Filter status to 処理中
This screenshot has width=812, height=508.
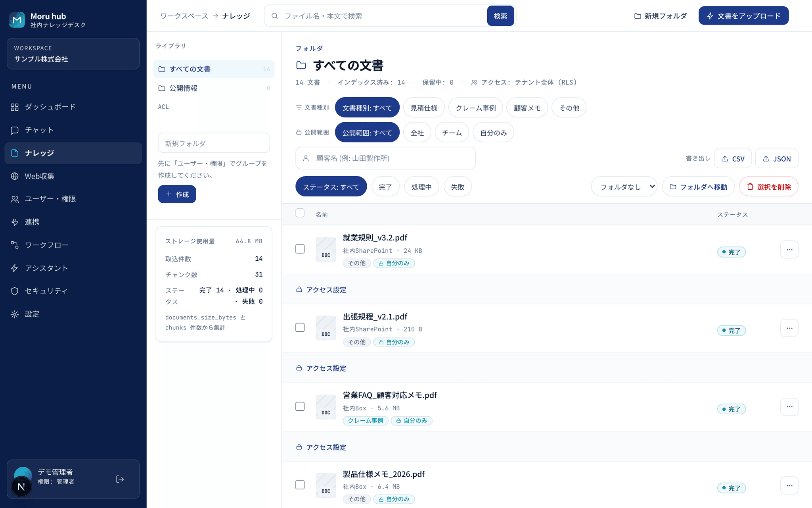[421, 187]
